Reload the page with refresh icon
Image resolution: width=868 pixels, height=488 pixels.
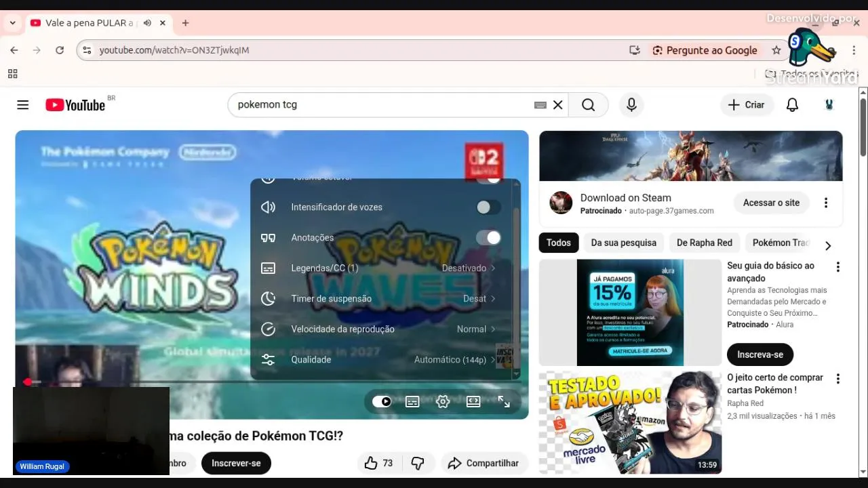pos(60,50)
